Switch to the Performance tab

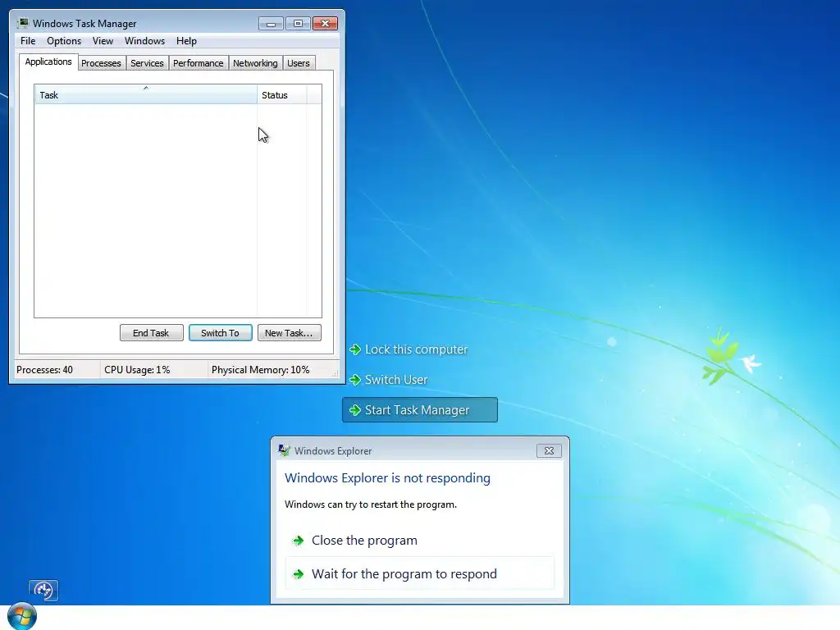[199, 63]
